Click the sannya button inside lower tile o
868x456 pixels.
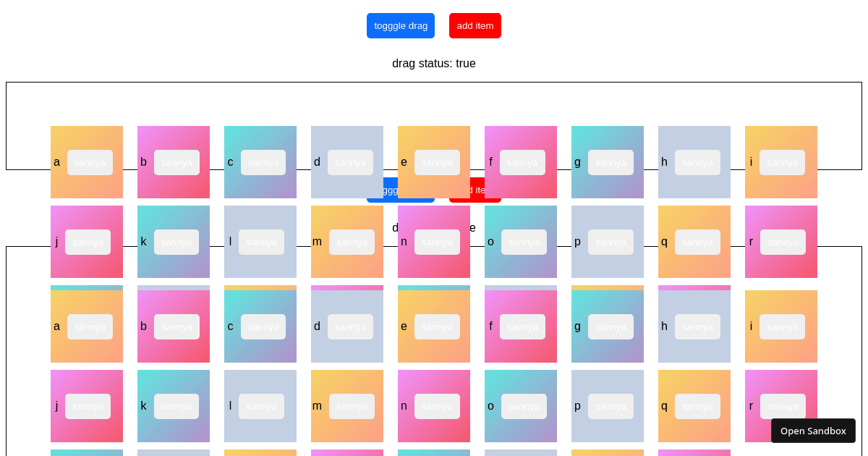(x=523, y=406)
